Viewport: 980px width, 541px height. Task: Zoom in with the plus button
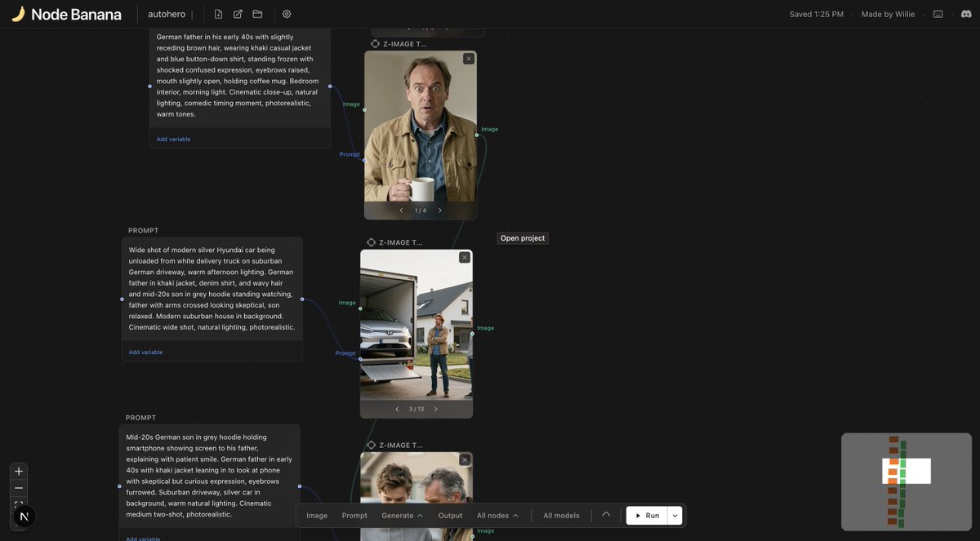point(19,472)
